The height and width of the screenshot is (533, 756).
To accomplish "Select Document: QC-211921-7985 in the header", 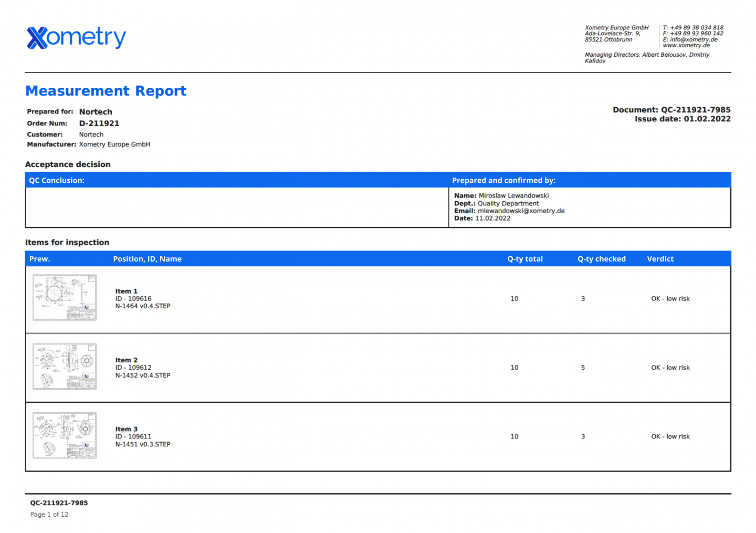I will [671, 110].
